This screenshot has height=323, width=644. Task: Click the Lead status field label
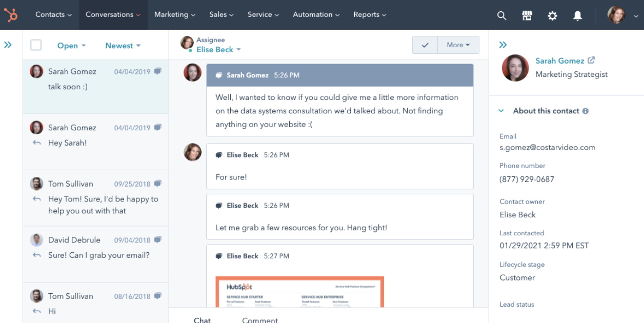tap(517, 305)
